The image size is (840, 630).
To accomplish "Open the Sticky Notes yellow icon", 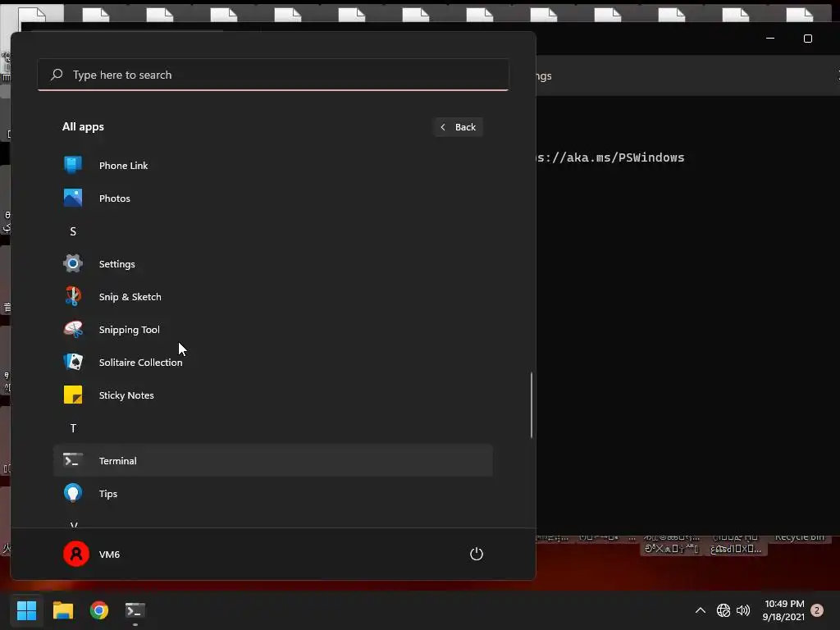I will pos(73,395).
